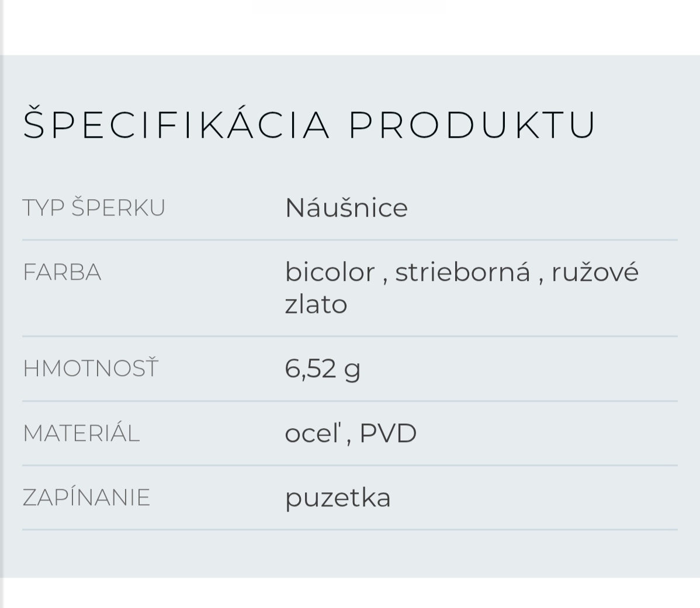700x608 pixels.
Task: Click the Náušnice value
Action: point(346,208)
